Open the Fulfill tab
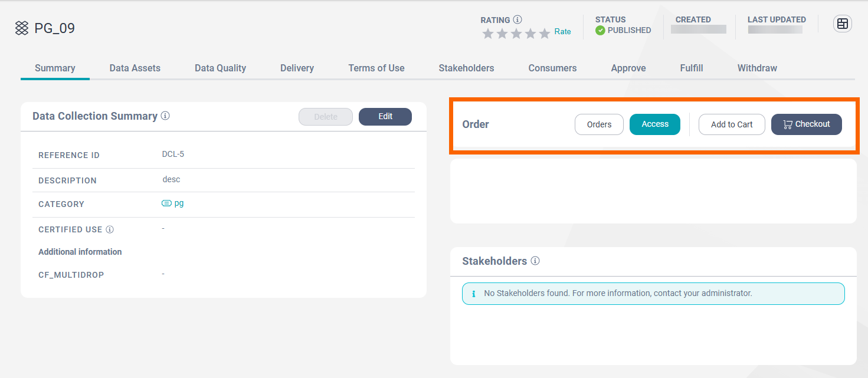Viewport: 868px width, 378px height. pos(692,68)
